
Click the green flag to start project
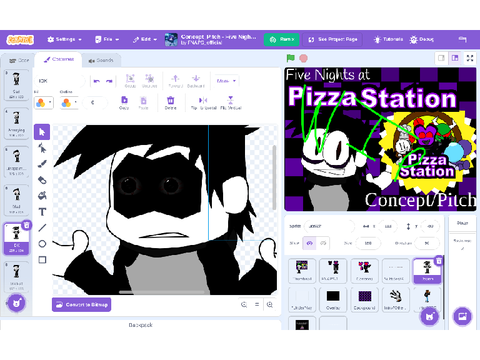291,58
